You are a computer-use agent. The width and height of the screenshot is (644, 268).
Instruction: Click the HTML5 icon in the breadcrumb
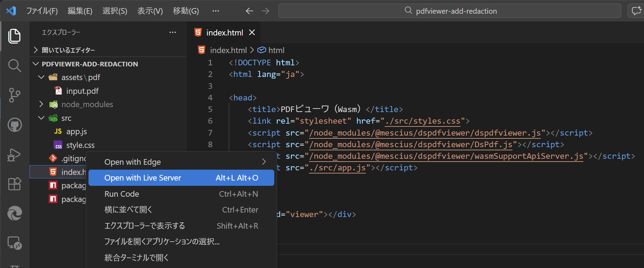click(202, 50)
